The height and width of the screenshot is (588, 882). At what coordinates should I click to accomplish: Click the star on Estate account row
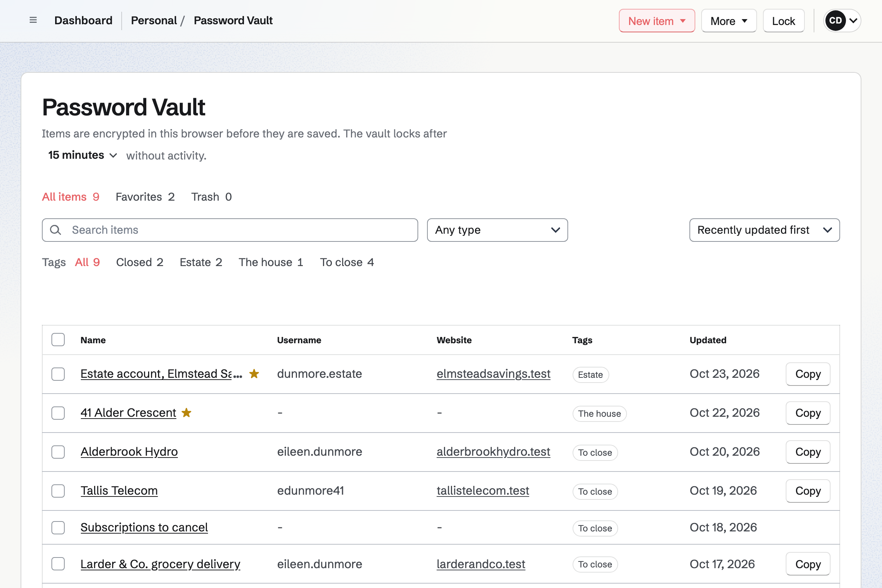click(254, 373)
